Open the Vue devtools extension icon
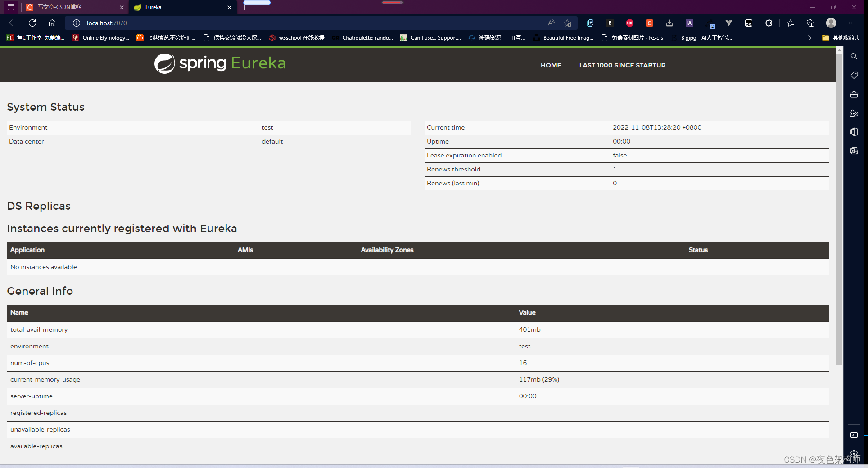The width and height of the screenshot is (868, 468). [729, 23]
